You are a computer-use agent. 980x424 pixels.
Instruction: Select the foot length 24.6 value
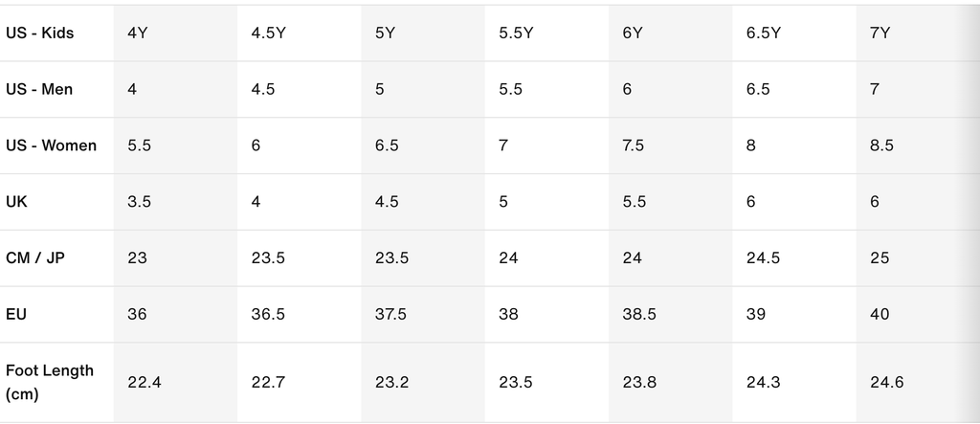click(x=887, y=382)
